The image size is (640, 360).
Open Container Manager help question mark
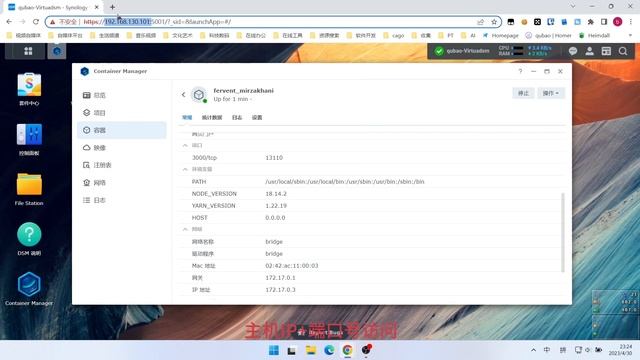(x=520, y=71)
